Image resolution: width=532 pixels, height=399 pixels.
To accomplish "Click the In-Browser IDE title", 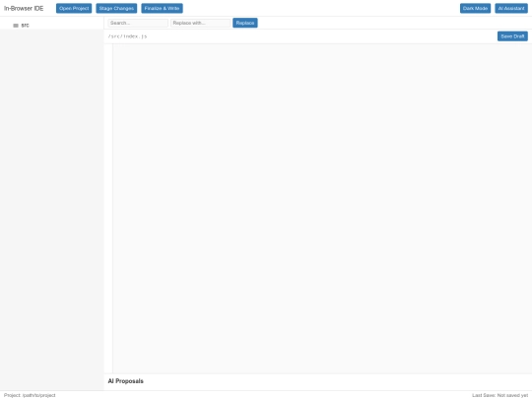I will tap(24, 8).
